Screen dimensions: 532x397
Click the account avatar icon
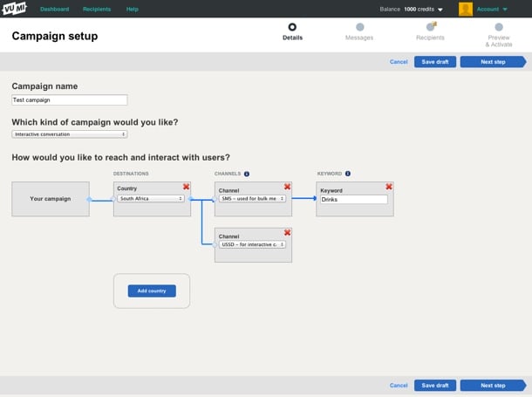(x=466, y=9)
